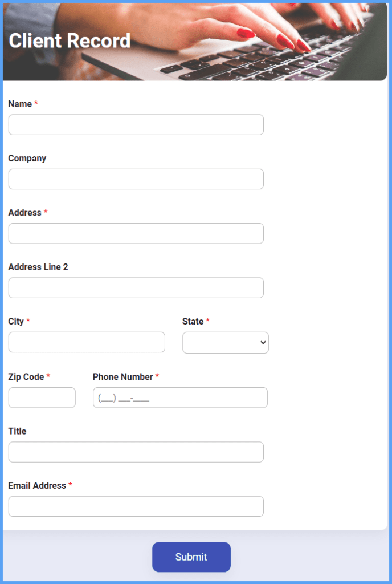Click the Address Line 2 field
The image size is (392, 584).
point(136,287)
